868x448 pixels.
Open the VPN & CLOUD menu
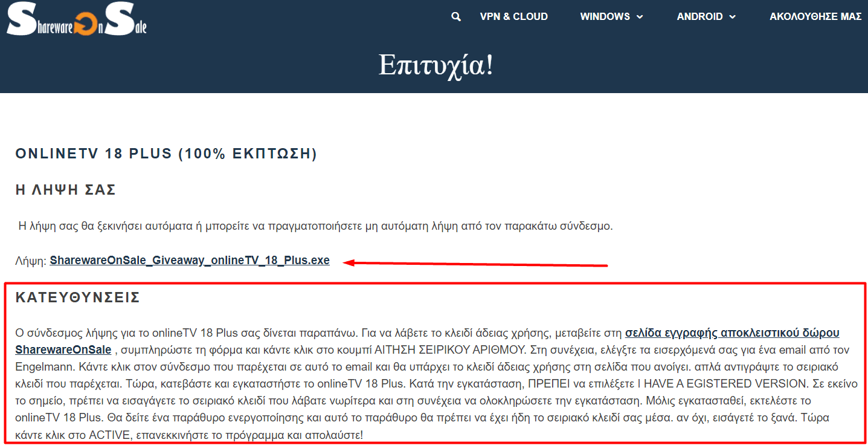pos(513,17)
